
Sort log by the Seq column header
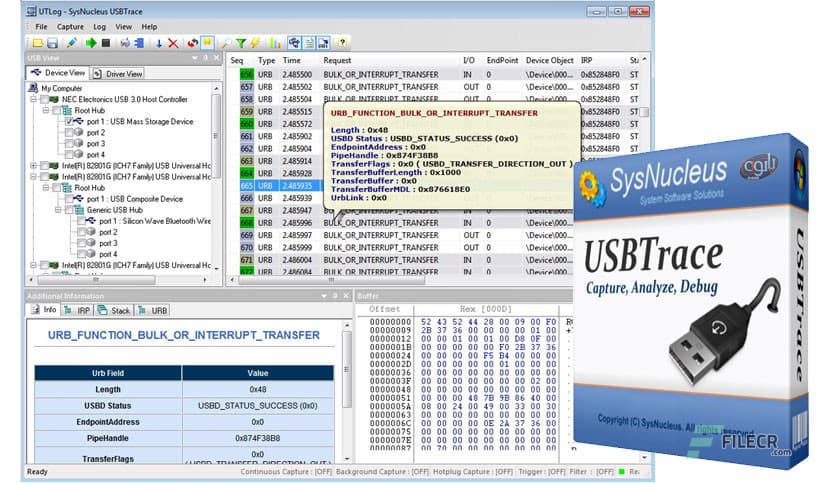(x=238, y=61)
